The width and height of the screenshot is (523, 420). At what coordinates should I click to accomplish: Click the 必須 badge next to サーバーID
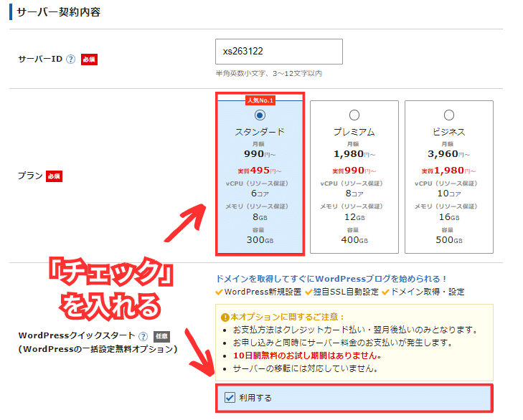88,59
